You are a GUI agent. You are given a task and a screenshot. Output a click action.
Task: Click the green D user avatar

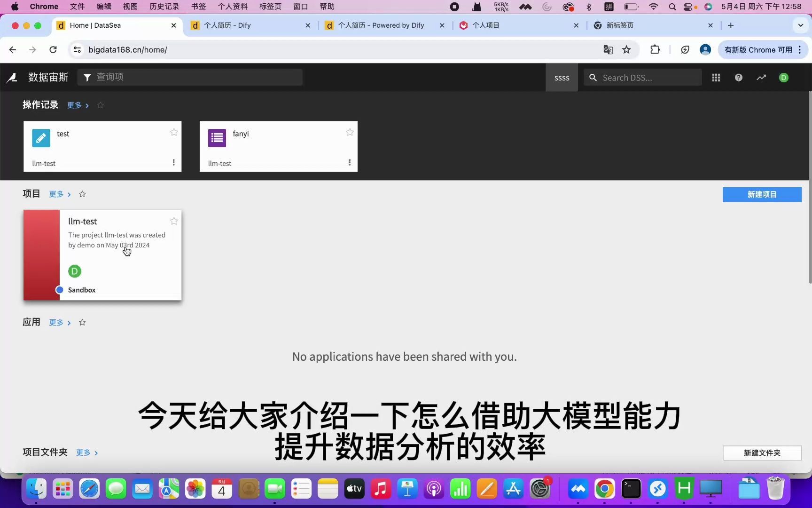tap(783, 78)
